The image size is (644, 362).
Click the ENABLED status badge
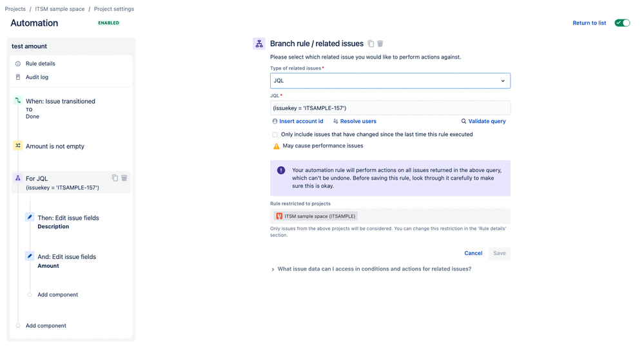pyautogui.click(x=108, y=23)
